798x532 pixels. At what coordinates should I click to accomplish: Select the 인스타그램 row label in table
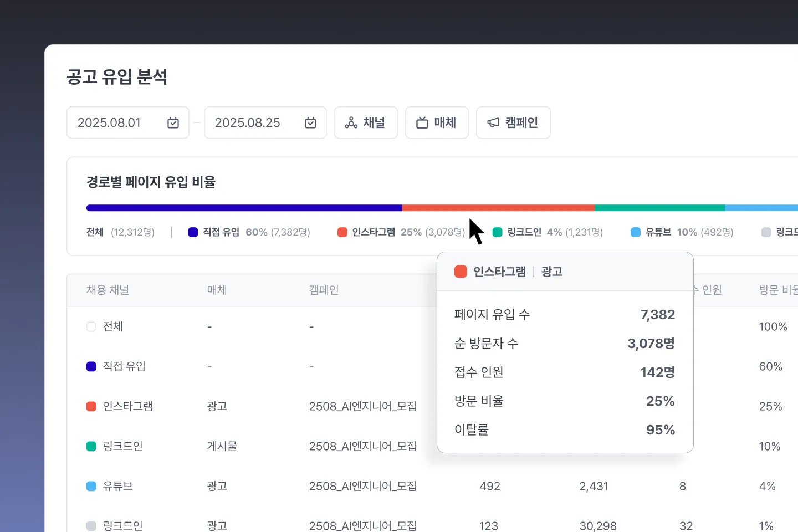pos(128,406)
